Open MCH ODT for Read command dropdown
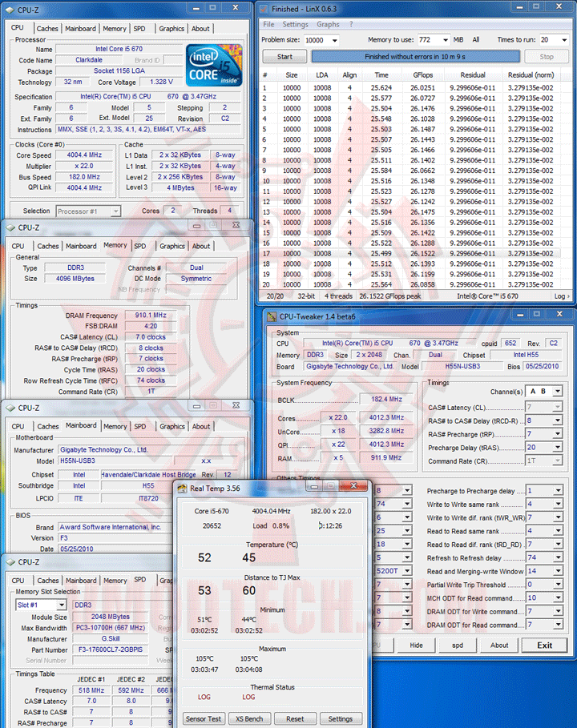The height and width of the screenshot is (728, 577). pos(558,598)
